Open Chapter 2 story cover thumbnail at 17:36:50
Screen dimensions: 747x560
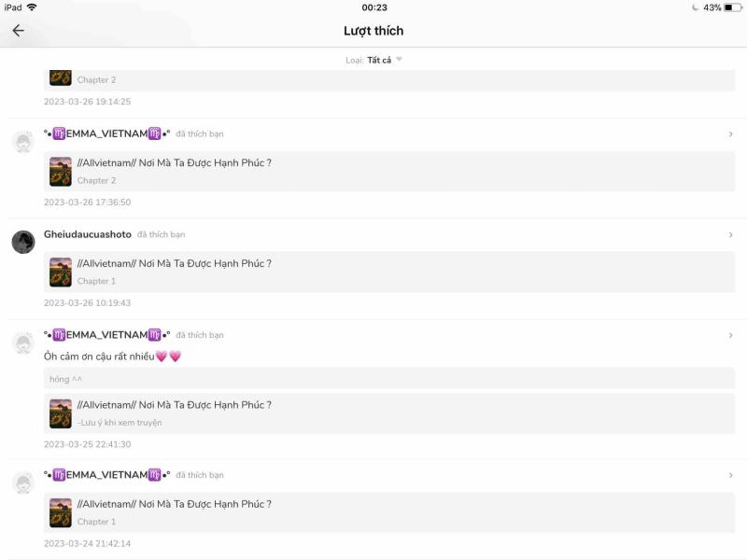(61, 172)
